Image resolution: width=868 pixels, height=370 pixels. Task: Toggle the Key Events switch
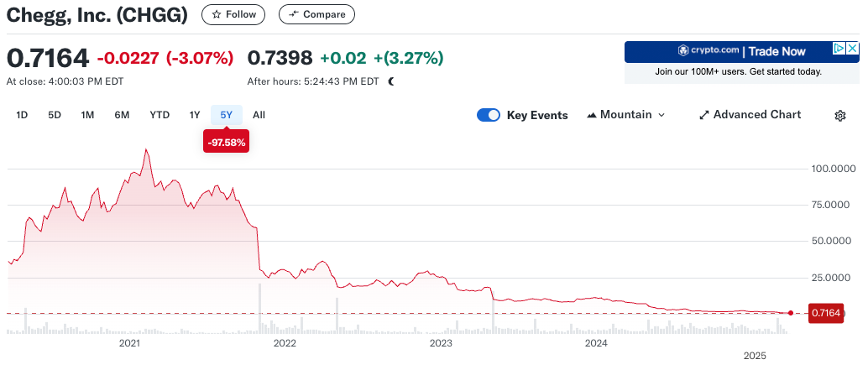click(x=489, y=115)
